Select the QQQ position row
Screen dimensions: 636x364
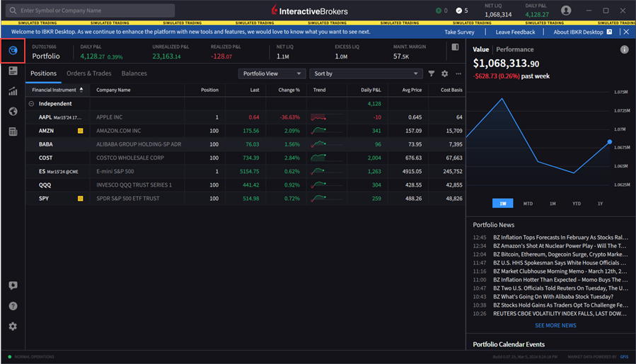tap(245, 185)
